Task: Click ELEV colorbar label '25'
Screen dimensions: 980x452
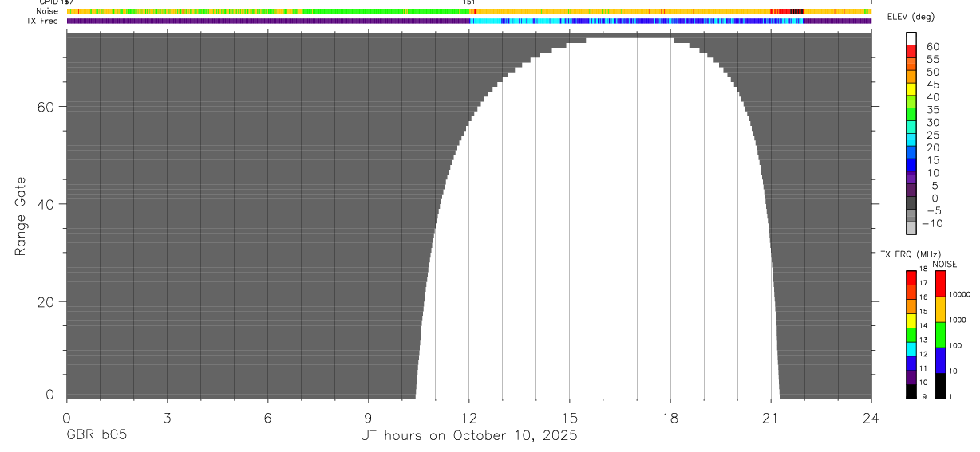Action: pyautogui.click(x=932, y=136)
